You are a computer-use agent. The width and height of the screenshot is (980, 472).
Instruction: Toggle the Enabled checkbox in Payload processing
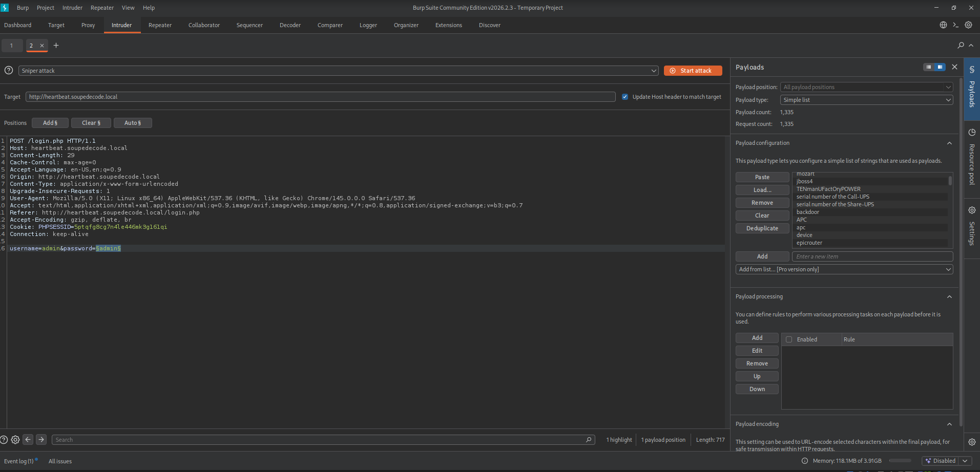point(789,339)
